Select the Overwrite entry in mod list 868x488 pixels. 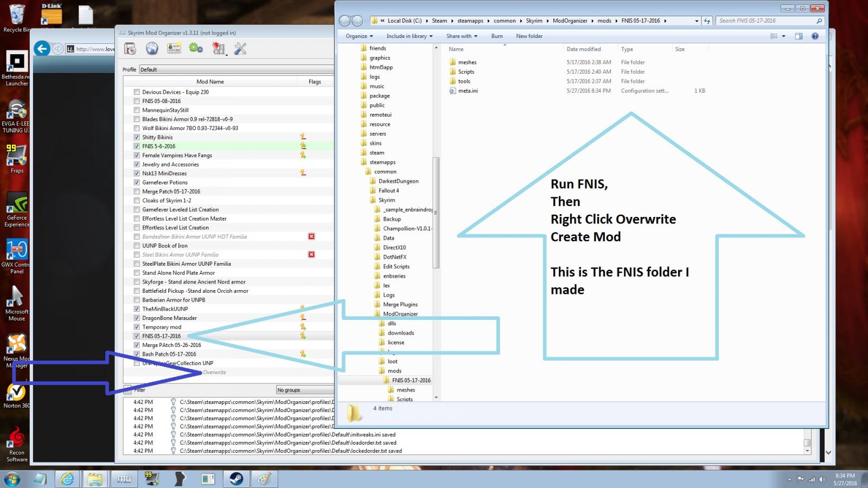[214, 373]
